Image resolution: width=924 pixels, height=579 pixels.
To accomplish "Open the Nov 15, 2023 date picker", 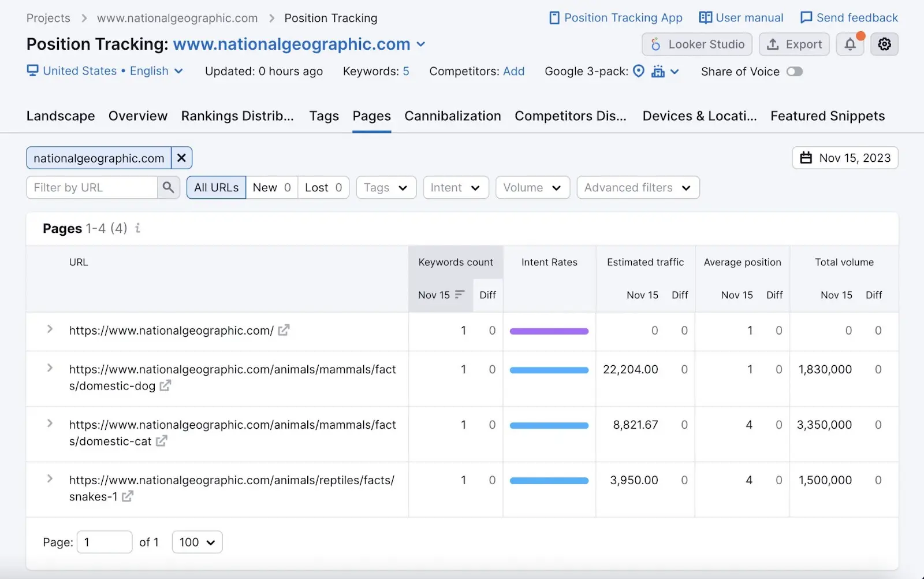I will click(x=845, y=158).
